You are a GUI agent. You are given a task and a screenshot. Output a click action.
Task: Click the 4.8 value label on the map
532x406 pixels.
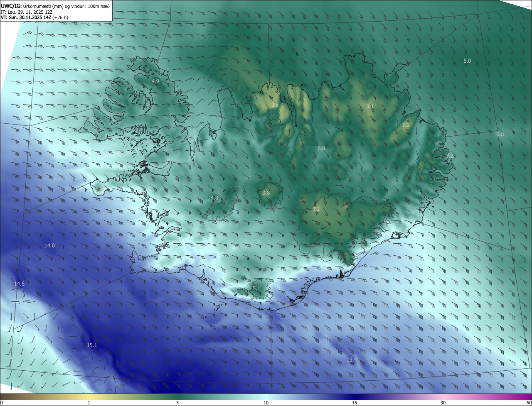pos(214,198)
